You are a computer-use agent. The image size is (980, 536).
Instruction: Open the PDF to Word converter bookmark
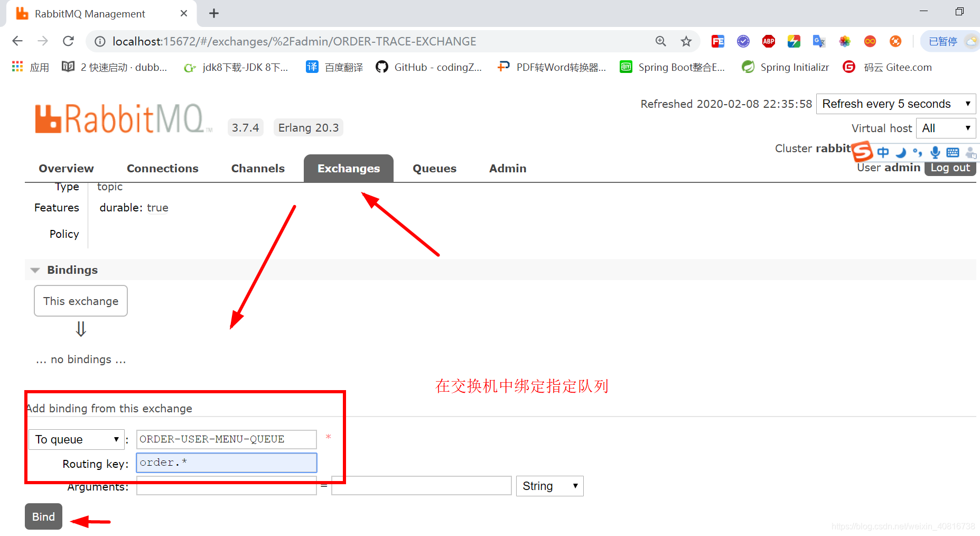[552, 67]
